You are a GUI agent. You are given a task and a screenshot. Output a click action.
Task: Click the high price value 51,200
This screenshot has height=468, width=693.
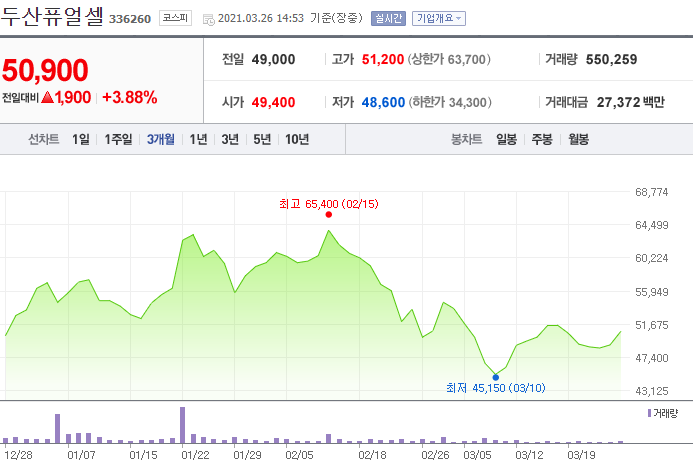pos(383,59)
